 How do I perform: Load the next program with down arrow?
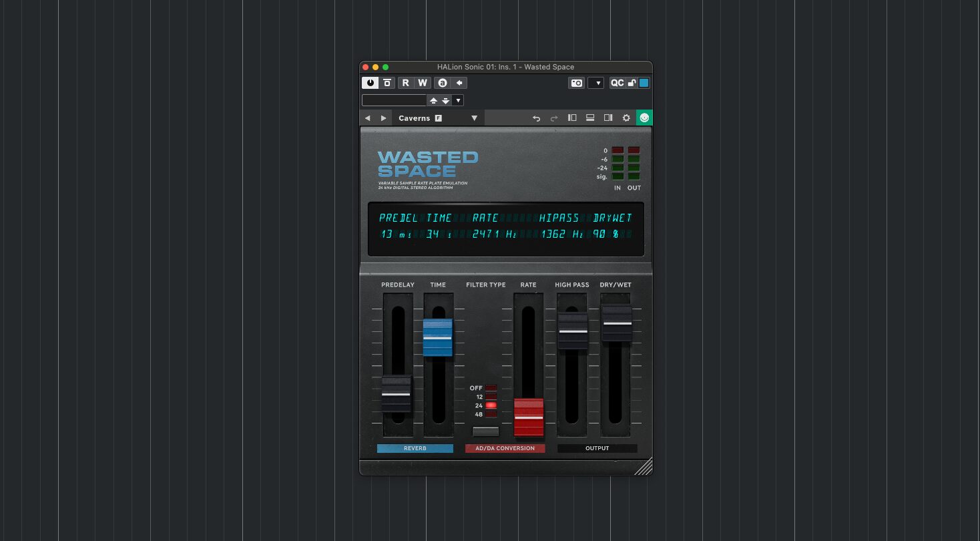(x=445, y=100)
